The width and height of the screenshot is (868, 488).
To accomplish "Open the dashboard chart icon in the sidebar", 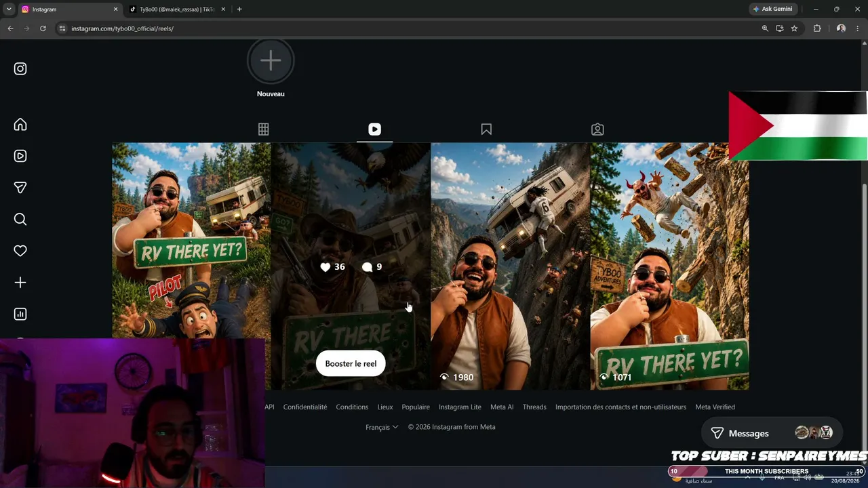I will pos(20,314).
